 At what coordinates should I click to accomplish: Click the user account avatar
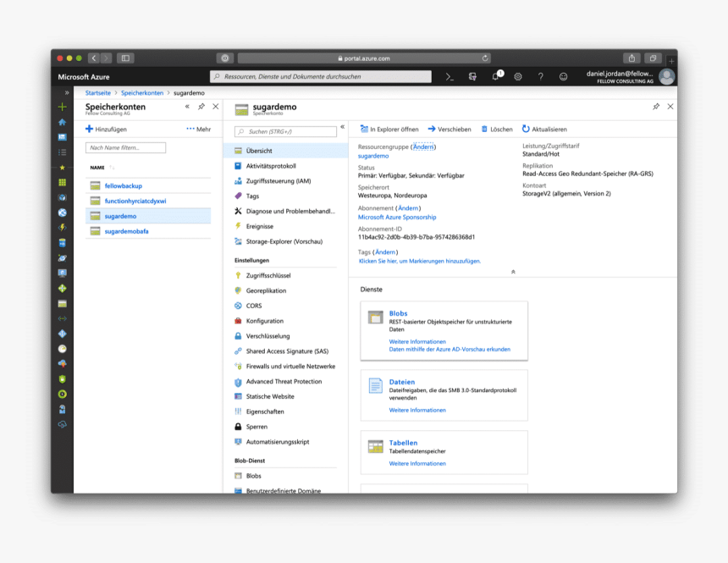pyautogui.click(x=667, y=77)
